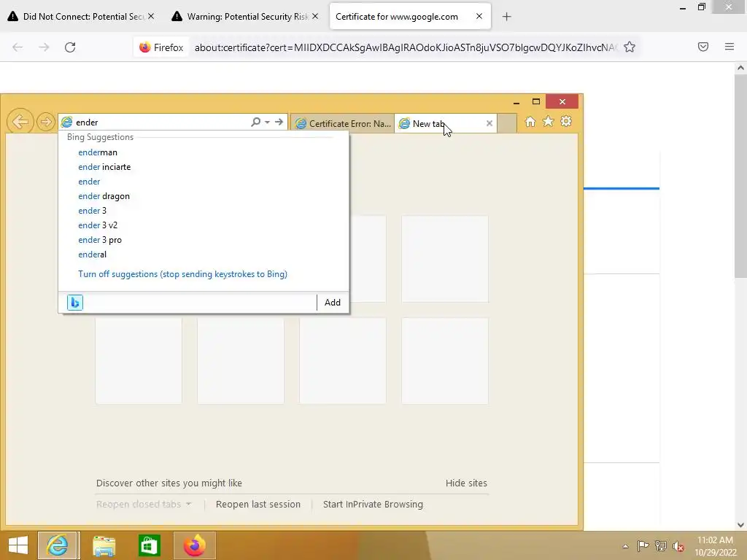
Task: Click the muted volume tray icon
Action: click(x=678, y=546)
